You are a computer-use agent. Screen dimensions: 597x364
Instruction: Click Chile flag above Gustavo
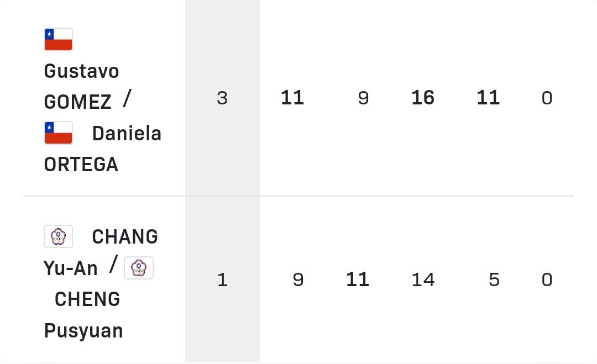tap(58, 39)
